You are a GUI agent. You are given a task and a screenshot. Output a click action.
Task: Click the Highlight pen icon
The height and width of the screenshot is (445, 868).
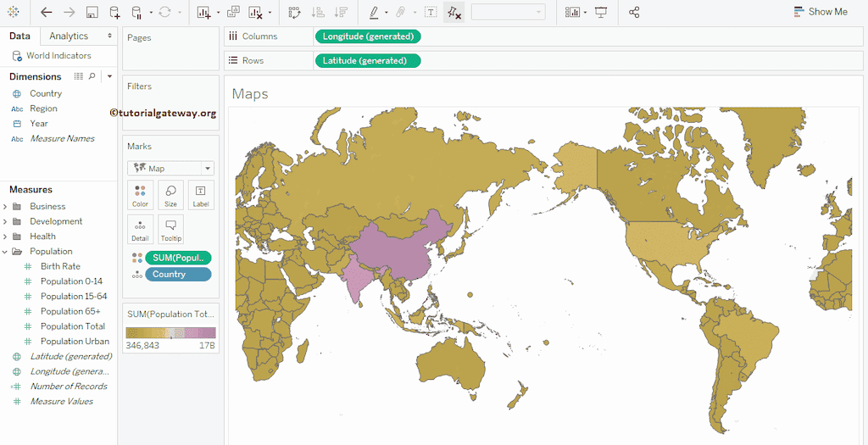pos(374,12)
